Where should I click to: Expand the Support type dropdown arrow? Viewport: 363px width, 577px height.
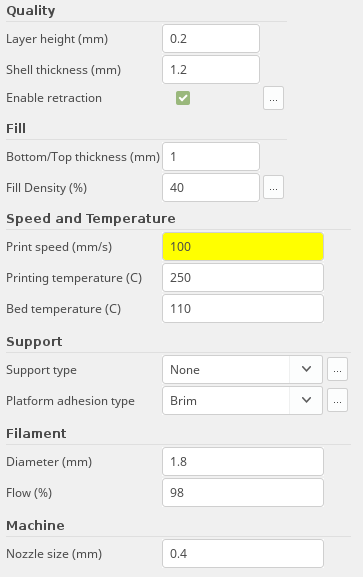click(306, 369)
